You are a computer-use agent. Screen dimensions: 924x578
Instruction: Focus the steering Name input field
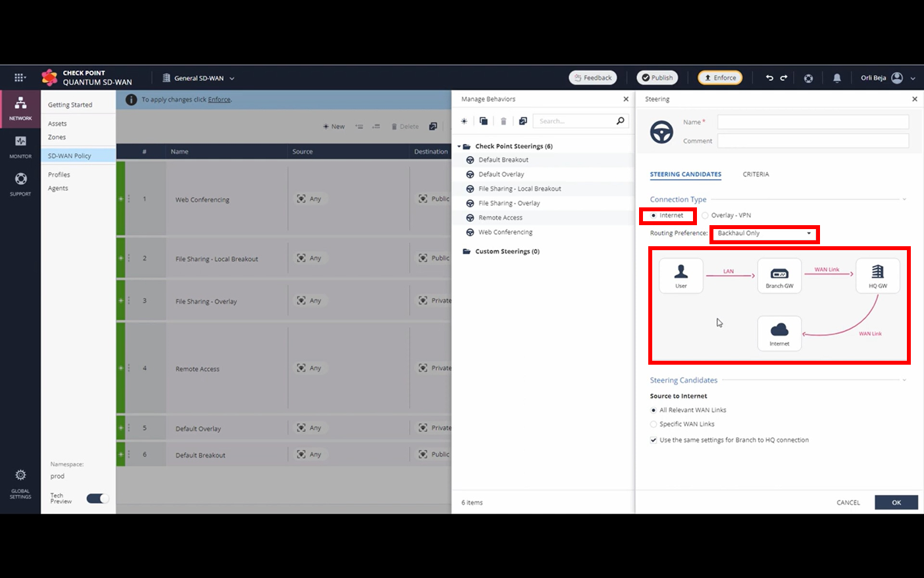pyautogui.click(x=813, y=122)
